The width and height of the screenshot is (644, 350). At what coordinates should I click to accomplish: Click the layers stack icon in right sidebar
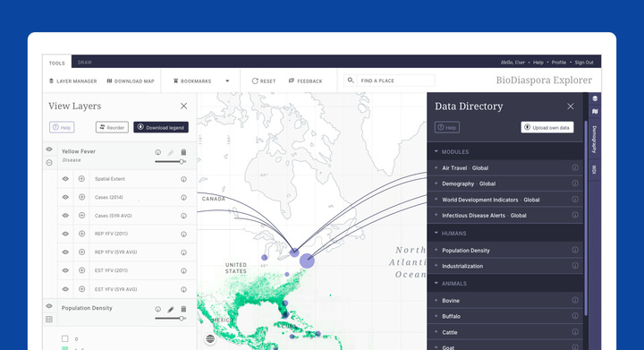tap(595, 98)
